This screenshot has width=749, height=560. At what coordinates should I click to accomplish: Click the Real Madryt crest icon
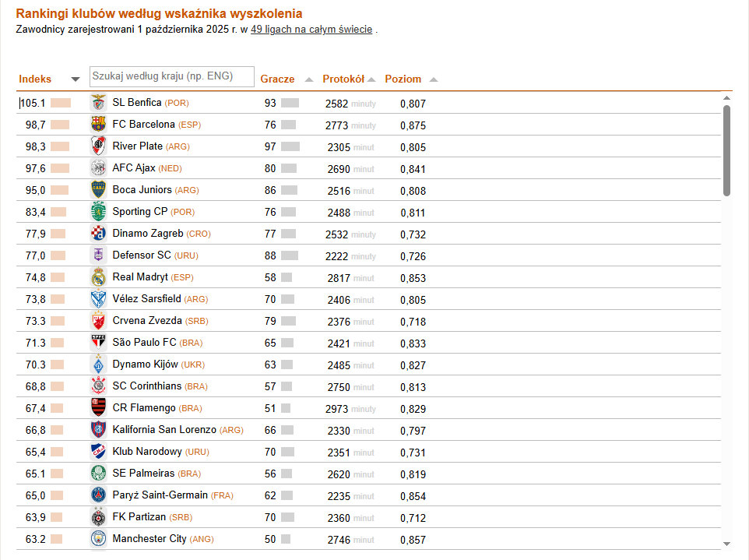click(x=98, y=277)
